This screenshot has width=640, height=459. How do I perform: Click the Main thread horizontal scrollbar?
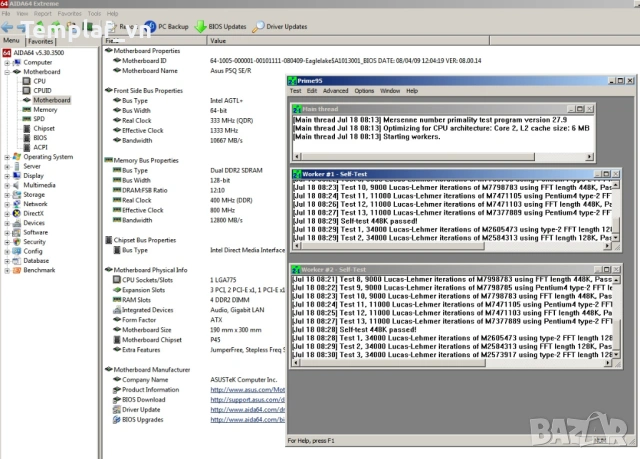click(x=443, y=157)
